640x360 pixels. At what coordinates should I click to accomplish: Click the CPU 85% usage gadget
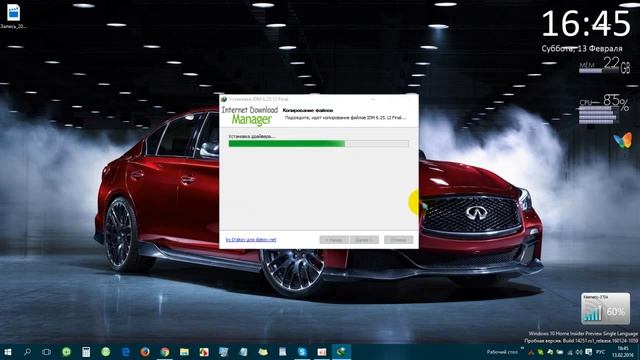coord(604,109)
